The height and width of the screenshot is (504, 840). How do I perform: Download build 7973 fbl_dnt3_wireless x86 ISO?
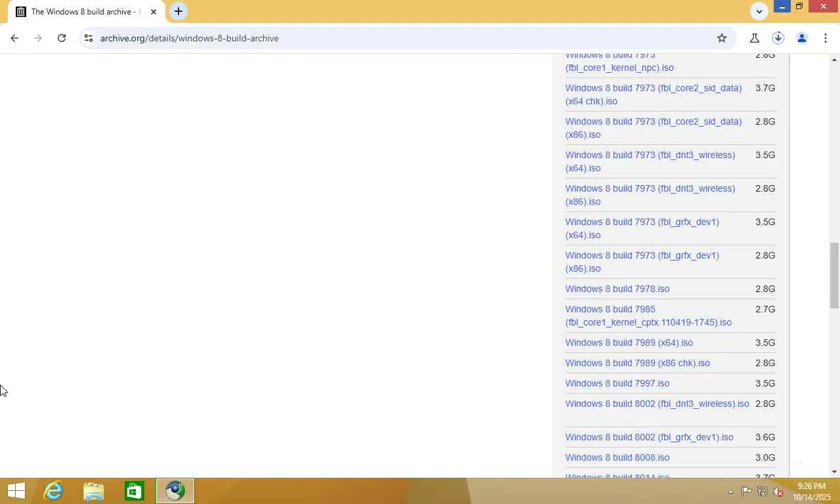650,195
